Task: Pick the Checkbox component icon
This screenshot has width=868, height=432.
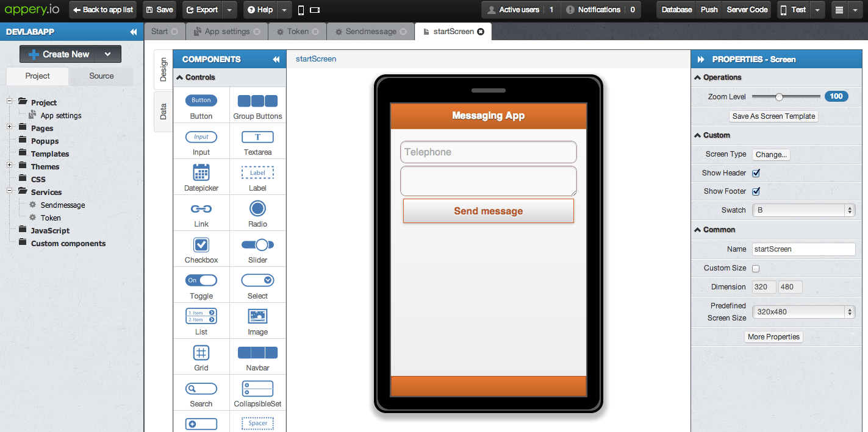Action: pyautogui.click(x=201, y=245)
